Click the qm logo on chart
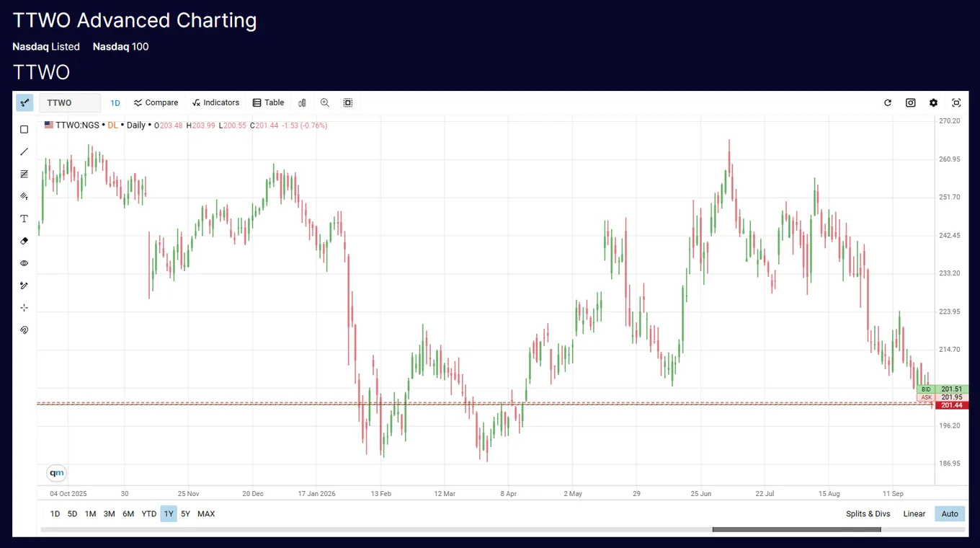This screenshot has height=548, width=980. click(56, 473)
